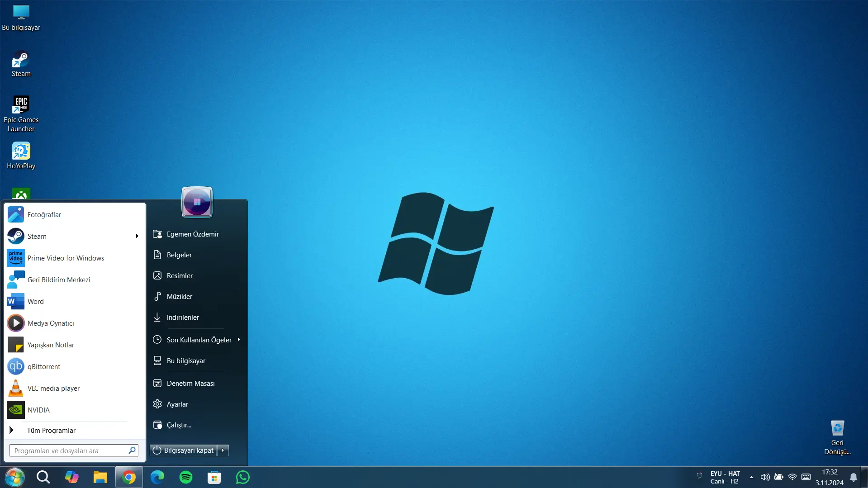Open volume control in system tray

[x=765, y=477]
